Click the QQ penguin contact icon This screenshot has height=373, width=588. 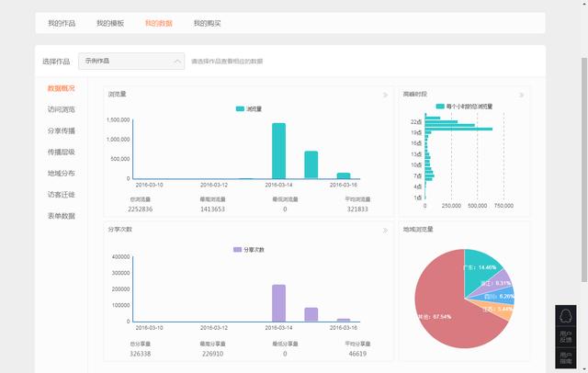(x=565, y=315)
